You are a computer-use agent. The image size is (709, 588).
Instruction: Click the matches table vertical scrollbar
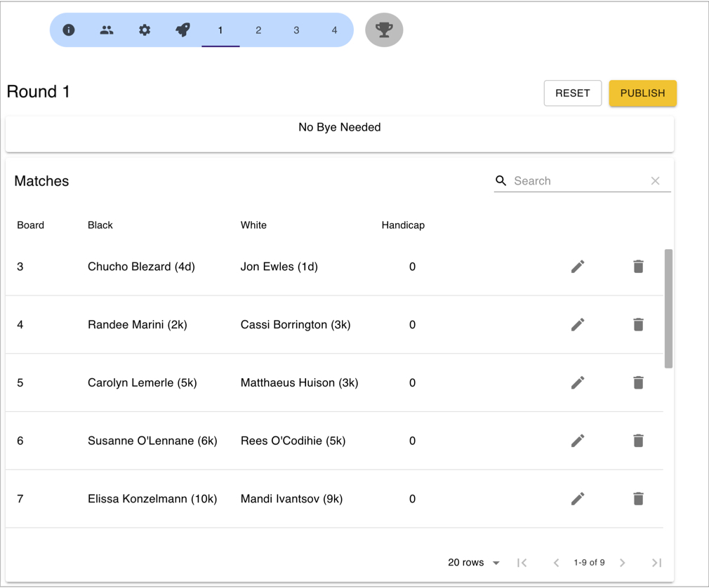click(668, 309)
